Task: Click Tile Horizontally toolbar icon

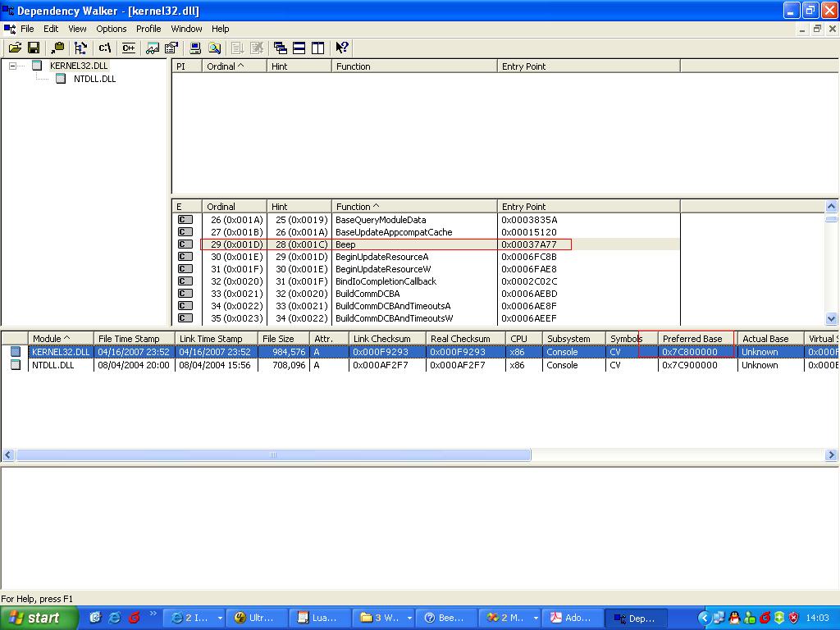Action: [x=299, y=48]
